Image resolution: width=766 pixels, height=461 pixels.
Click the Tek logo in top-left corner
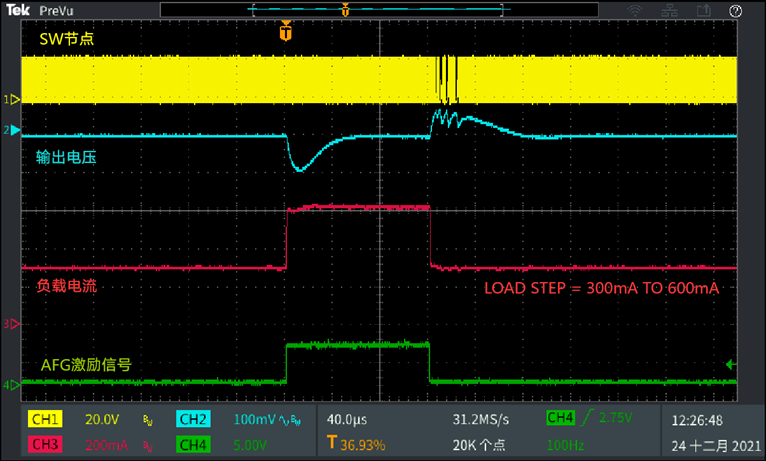[x=18, y=11]
